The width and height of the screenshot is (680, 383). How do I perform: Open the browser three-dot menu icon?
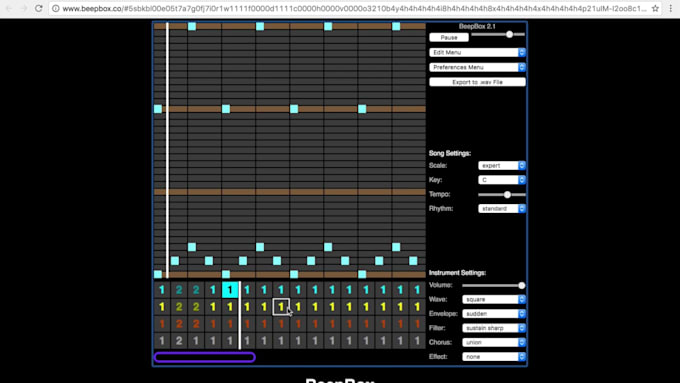671,8
